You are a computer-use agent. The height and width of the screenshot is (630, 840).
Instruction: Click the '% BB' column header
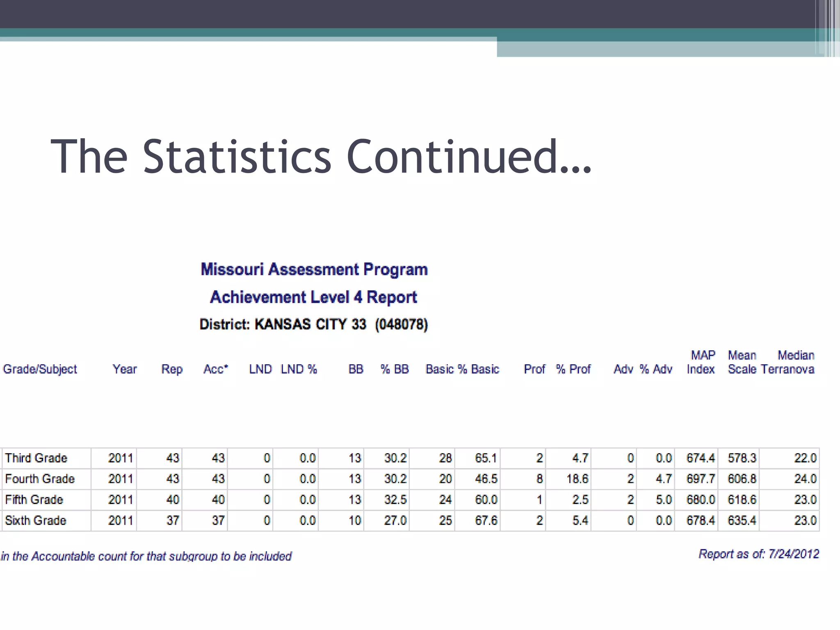click(x=395, y=369)
